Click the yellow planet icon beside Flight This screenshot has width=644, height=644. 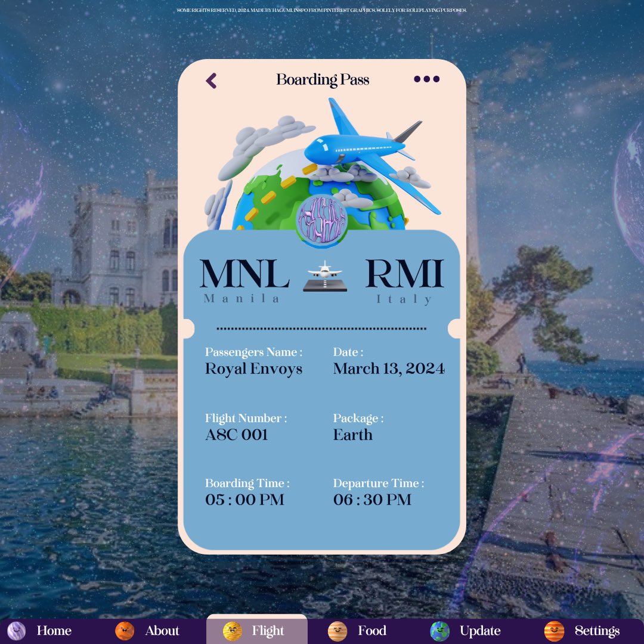point(232,631)
